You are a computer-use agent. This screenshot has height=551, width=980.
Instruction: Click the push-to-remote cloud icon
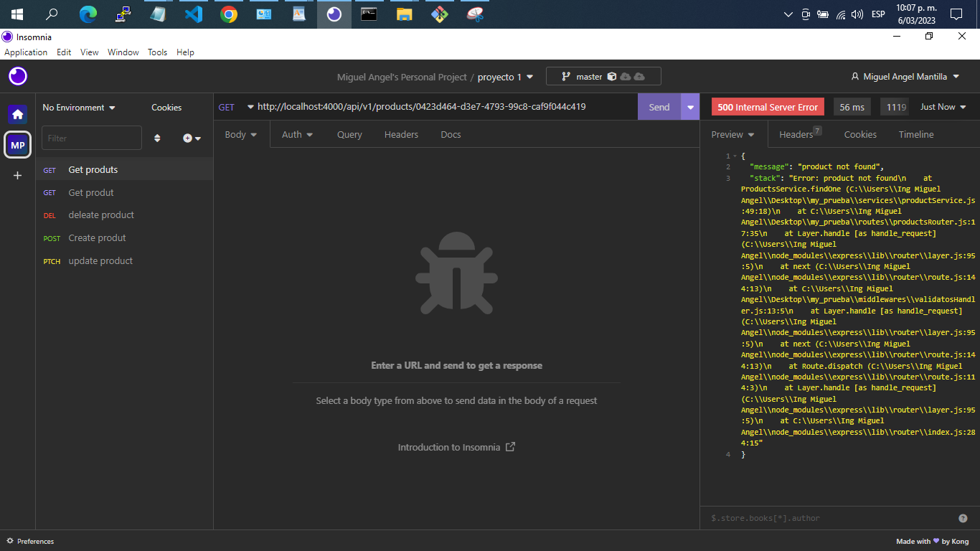[x=639, y=76]
